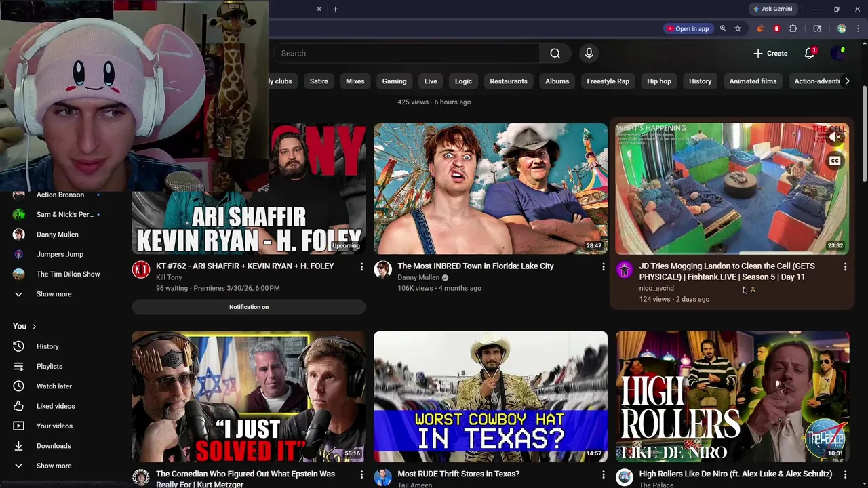Select the Freestyle Rap category chip
868x488 pixels.
pyautogui.click(x=608, y=81)
